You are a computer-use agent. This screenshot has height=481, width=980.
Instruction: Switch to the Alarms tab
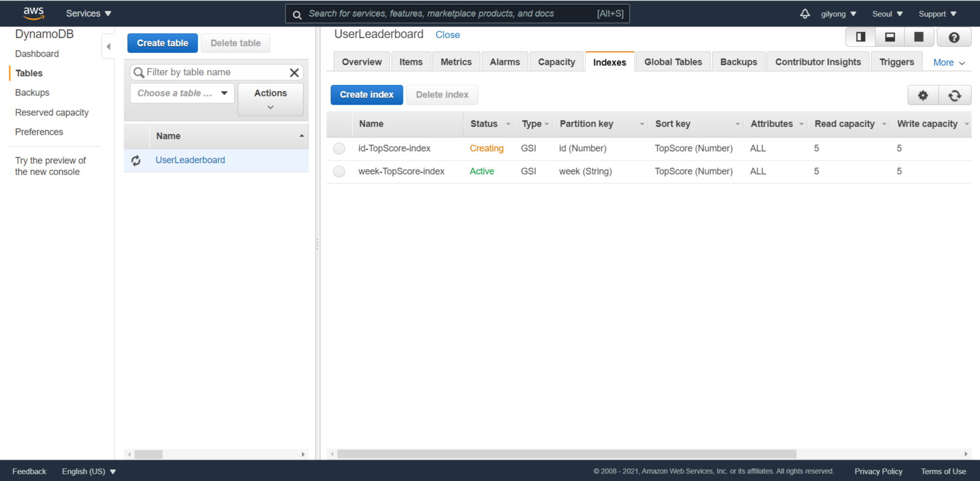click(x=505, y=62)
